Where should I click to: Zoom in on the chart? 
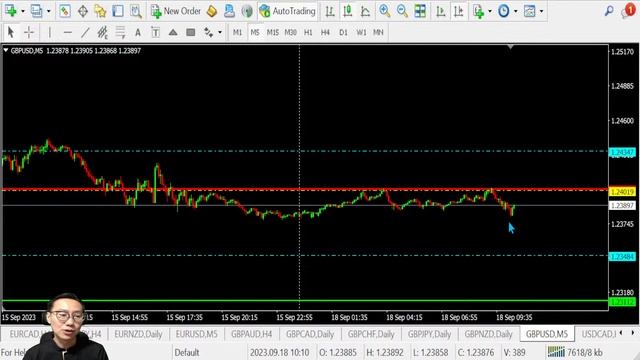click(384, 11)
